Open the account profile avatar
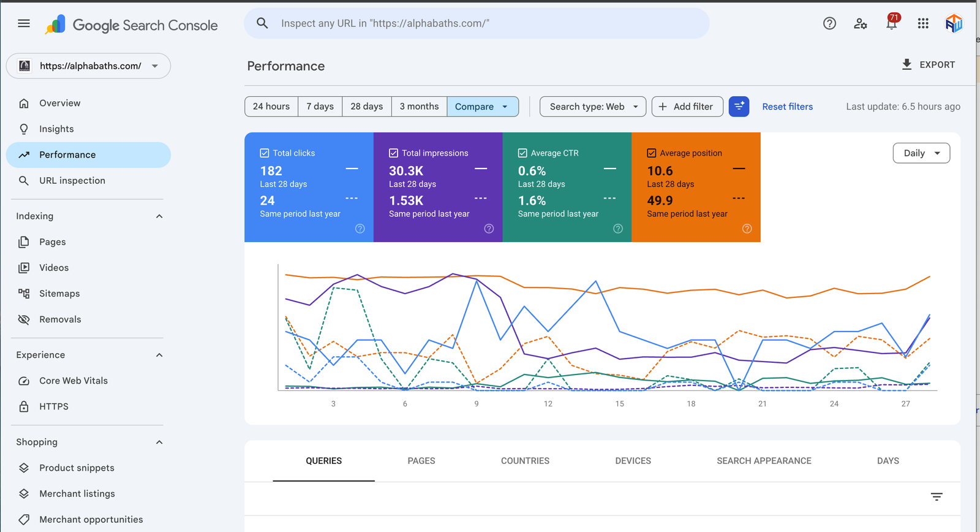This screenshot has height=532, width=980. tap(954, 23)
